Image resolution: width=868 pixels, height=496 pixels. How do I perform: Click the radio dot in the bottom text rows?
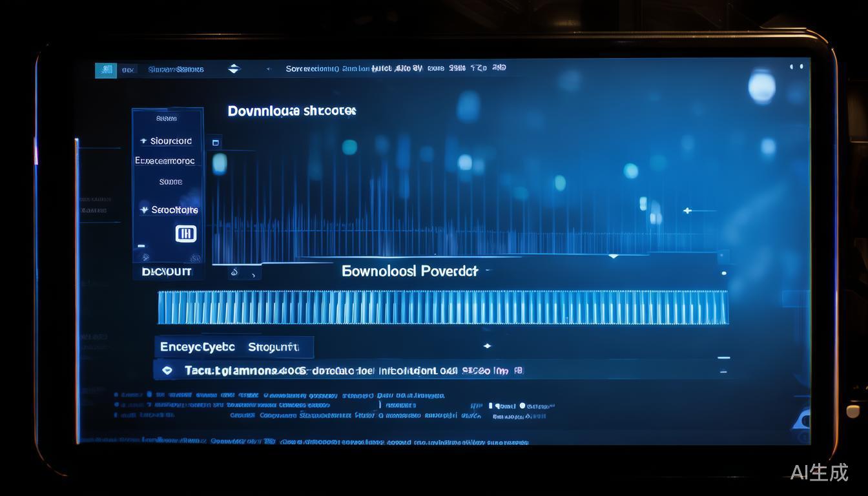(523, 406)
